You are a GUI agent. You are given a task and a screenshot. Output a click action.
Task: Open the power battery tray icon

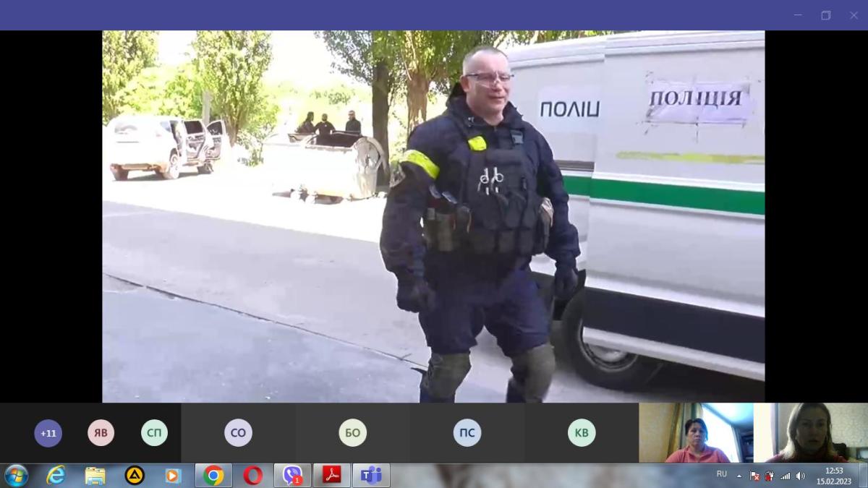770,476
